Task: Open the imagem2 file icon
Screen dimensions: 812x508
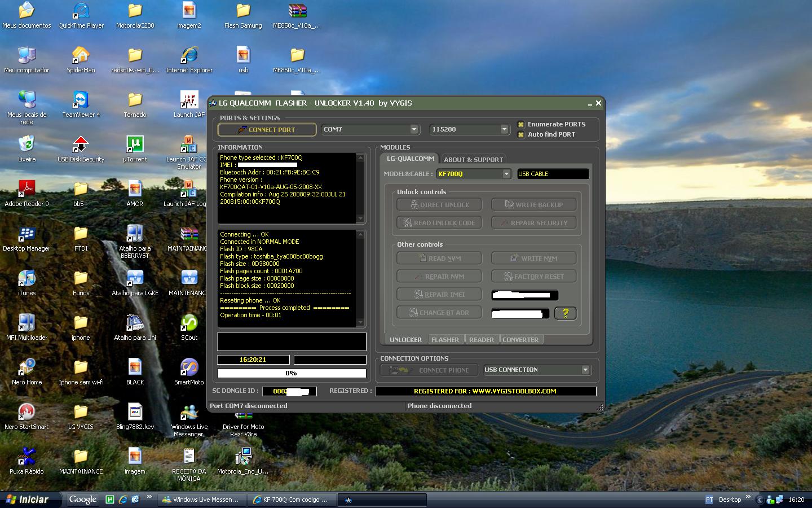Action: tap(189, 15)
